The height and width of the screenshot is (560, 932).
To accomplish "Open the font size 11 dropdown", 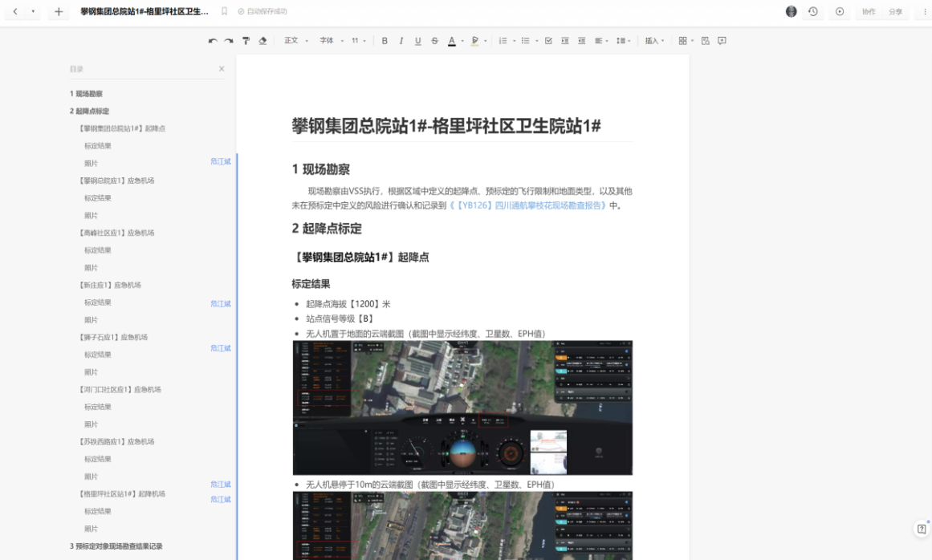I will (x=358, y=41).
